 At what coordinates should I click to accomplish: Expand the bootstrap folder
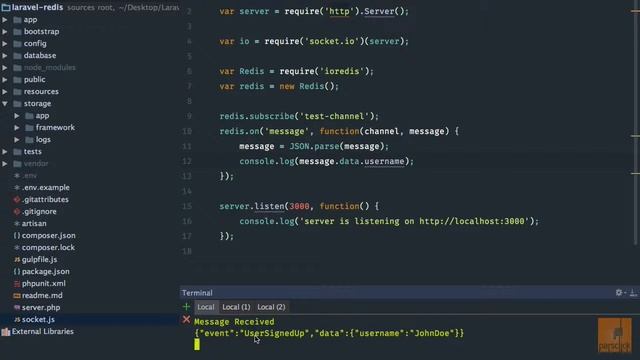point(5,31)
